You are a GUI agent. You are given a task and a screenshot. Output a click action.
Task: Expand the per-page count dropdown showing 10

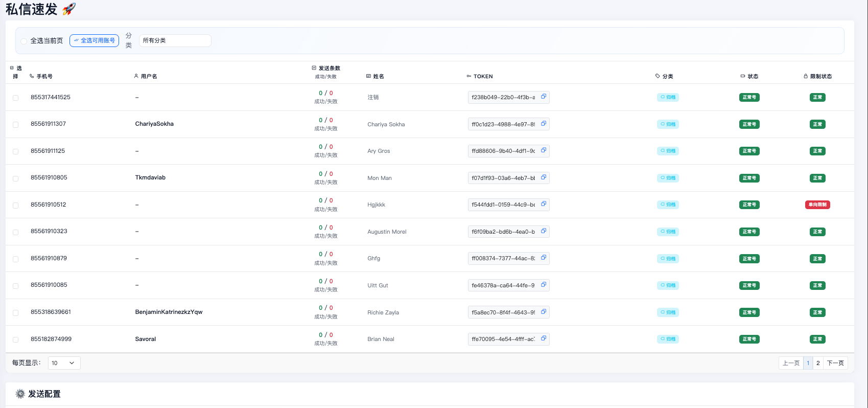(x=64, y=363)
